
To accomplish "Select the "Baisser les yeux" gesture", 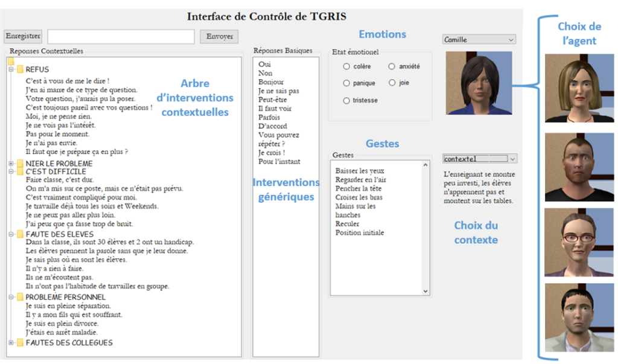I will pos(360,171).
